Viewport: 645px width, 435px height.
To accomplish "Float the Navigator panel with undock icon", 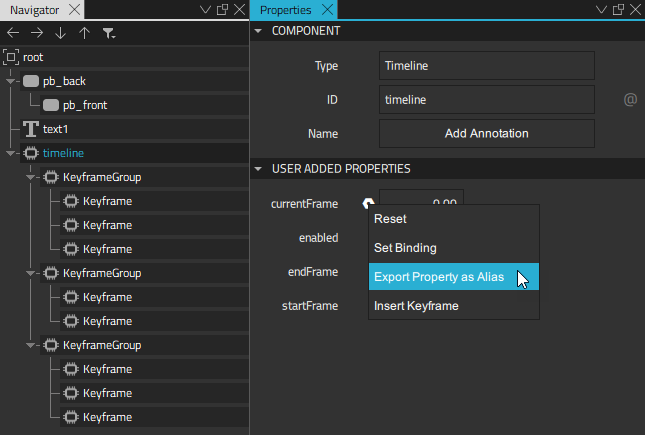I will (x=223, y=9).
